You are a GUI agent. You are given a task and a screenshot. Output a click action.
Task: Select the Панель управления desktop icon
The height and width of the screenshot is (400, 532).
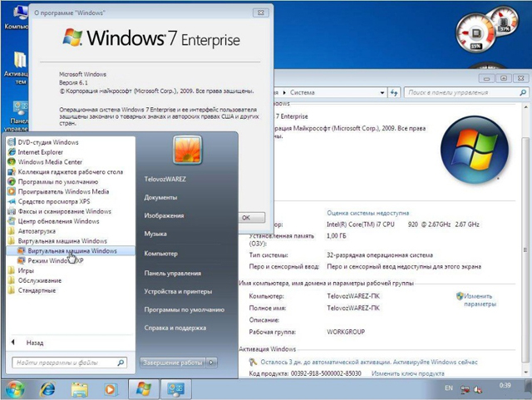pos(17,116)
